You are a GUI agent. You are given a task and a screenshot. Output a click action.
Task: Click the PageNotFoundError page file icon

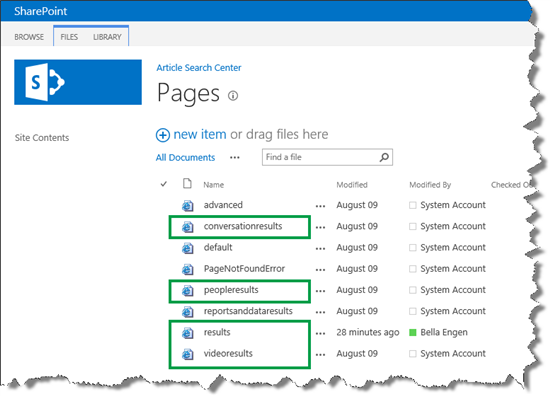188,269
